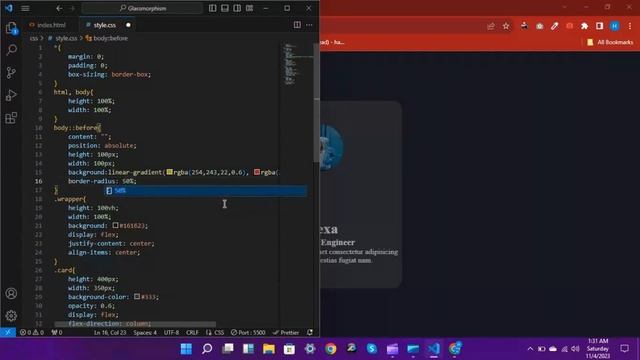Open Windows taskbar search
Viewport: 640px width, 360px height.
coord(207,349)
